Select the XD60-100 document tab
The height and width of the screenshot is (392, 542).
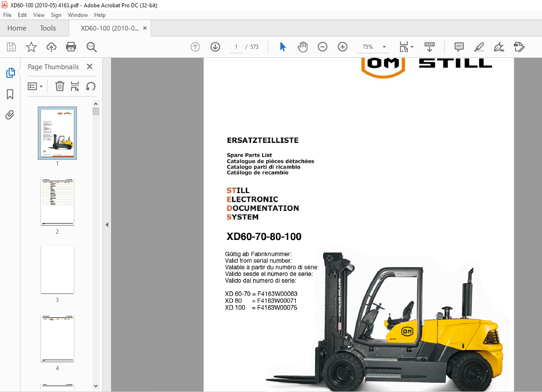110,28
